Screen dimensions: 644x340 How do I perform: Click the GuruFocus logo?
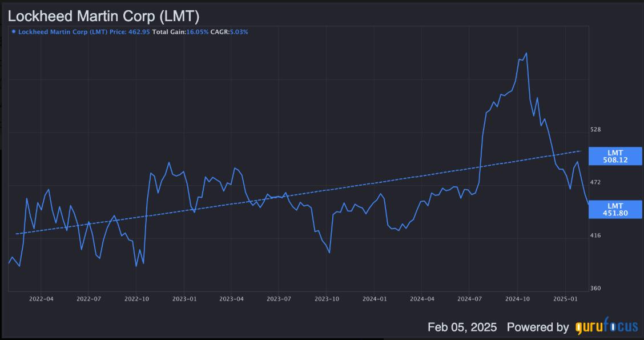[606, 327]
